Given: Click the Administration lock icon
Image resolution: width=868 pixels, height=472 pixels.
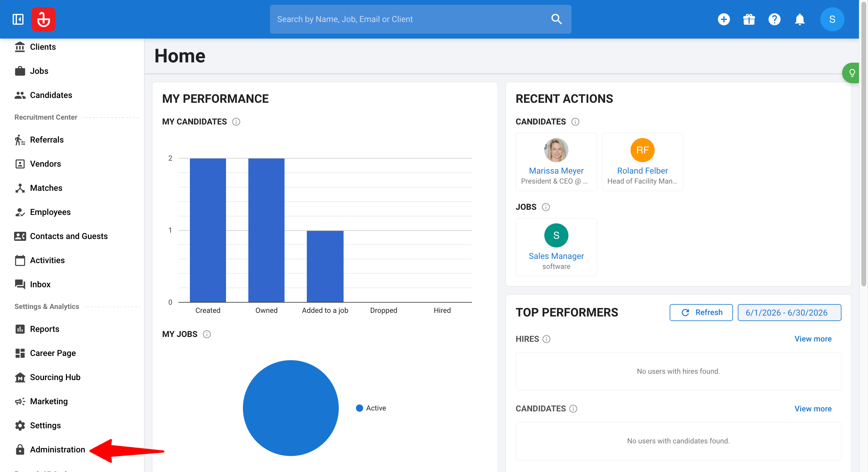Looking at the screenshot, I should 20,449.
